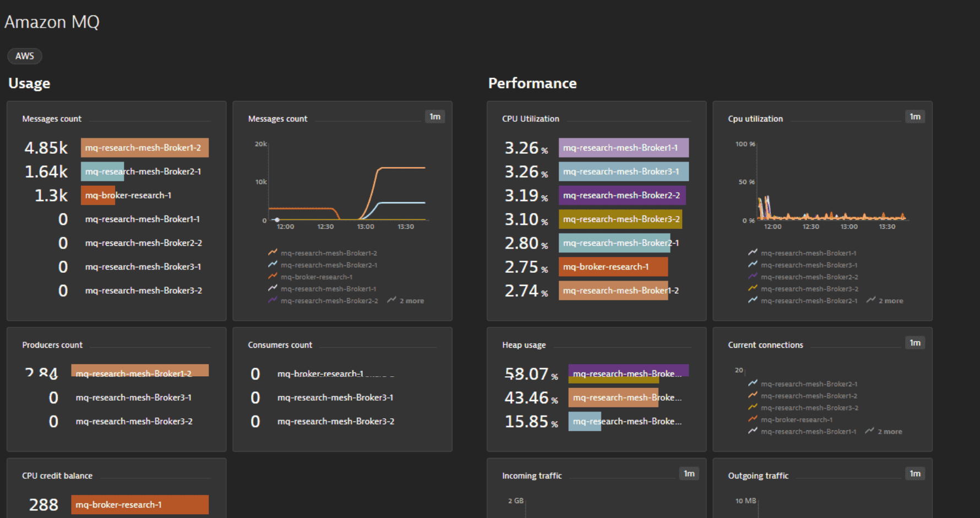Click legend line icon for Broker1-1 in Cpu utilization

753,252
